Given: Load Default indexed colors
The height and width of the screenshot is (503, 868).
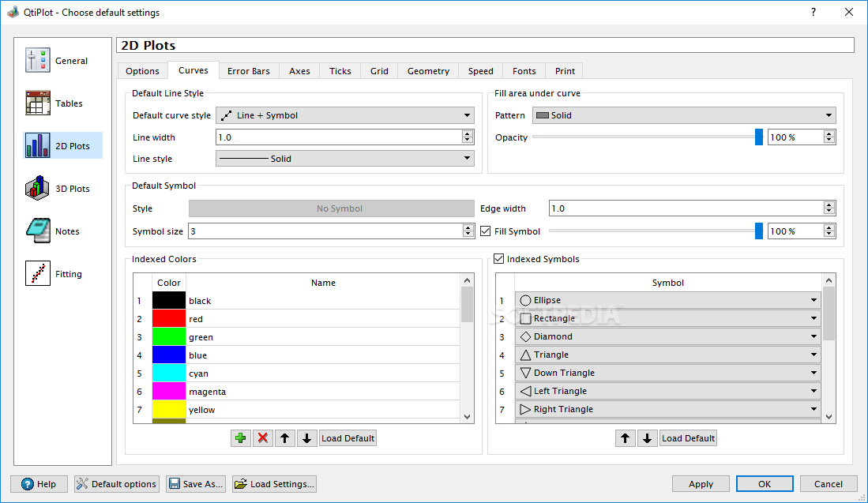Looking at the screenshot, I should pyautogui.click(x=348, y=438).
